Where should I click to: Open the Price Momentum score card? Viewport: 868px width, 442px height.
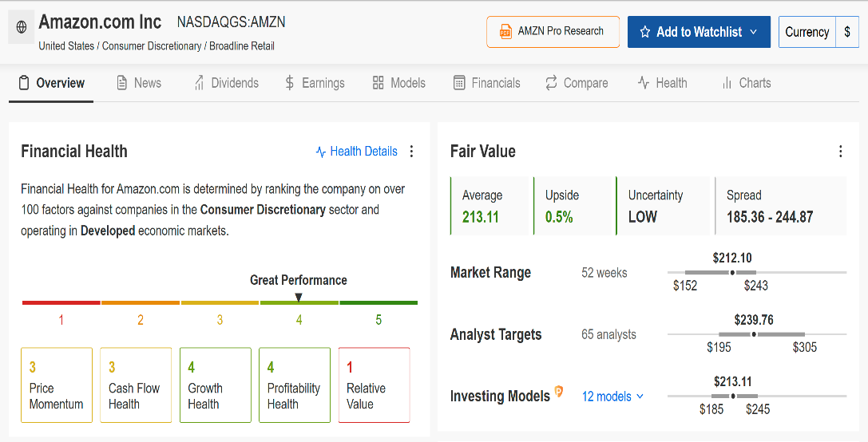(57, 385)
